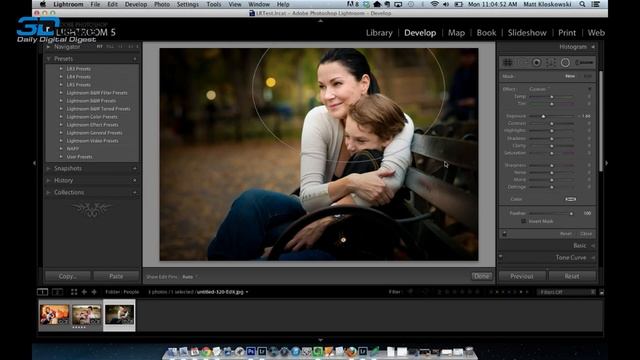640x360 pixels.
Task: Click the Paste button
Action: [116, 276]
